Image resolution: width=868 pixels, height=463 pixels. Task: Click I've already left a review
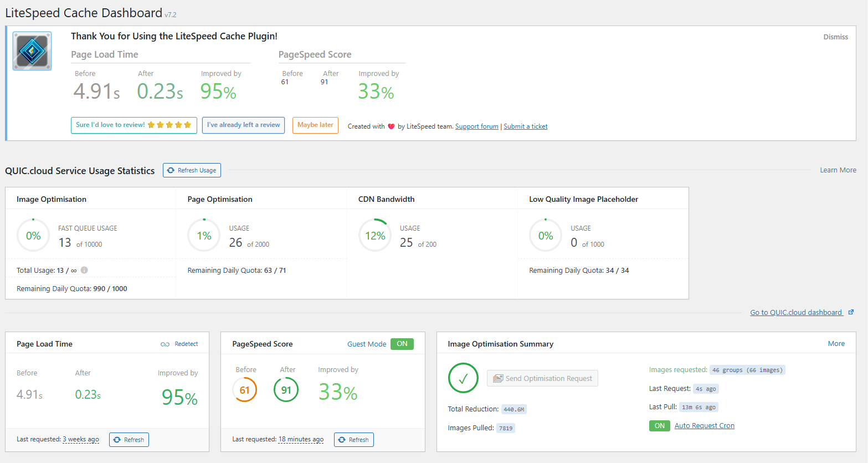click(x=243, y=125)
